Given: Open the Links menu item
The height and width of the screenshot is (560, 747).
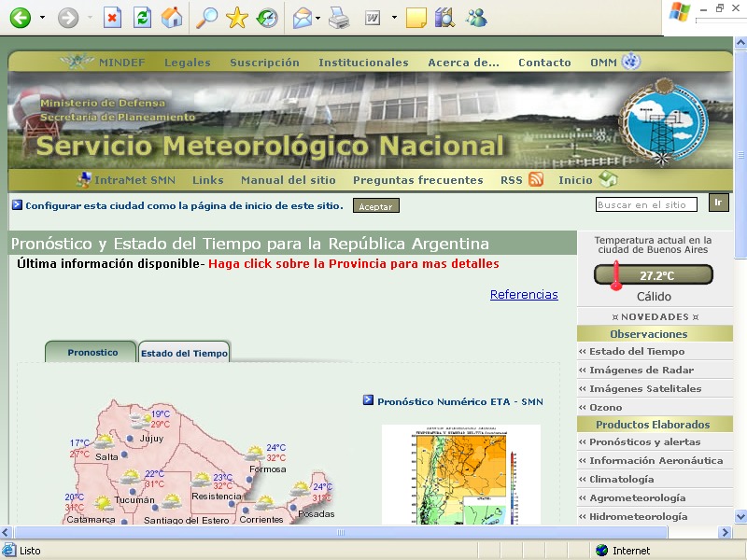Looking at the screenshot, I should point(207,180).
